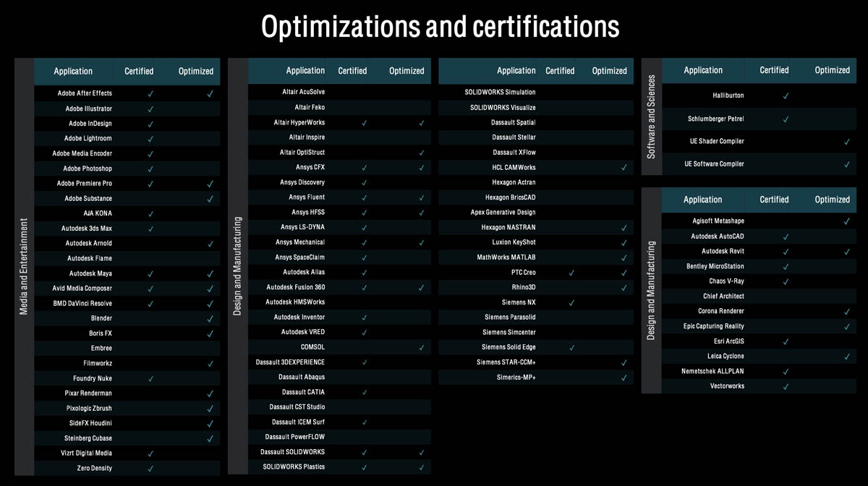This screenshot has width=868, height=486.
Task: Click the Media and Entertainment vertical label
Action: click(24, 267)
